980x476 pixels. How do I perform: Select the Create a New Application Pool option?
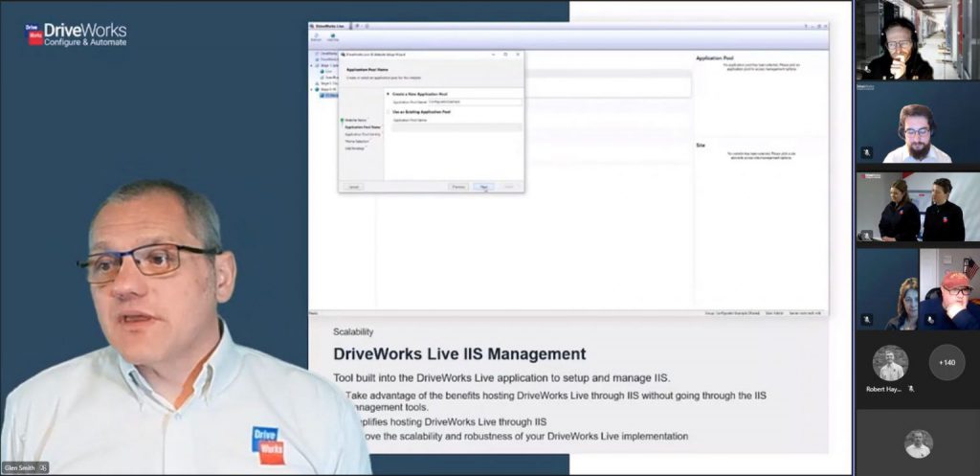pos(415,94)
